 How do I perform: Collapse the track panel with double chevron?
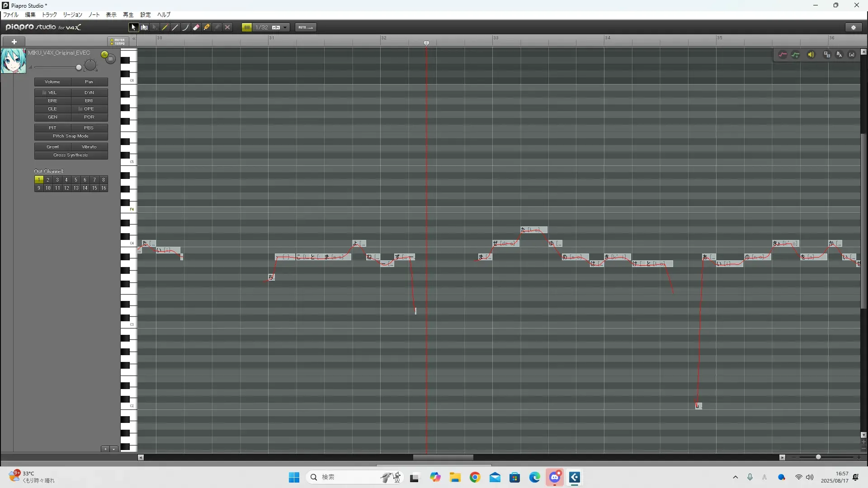tap(134, 40)
